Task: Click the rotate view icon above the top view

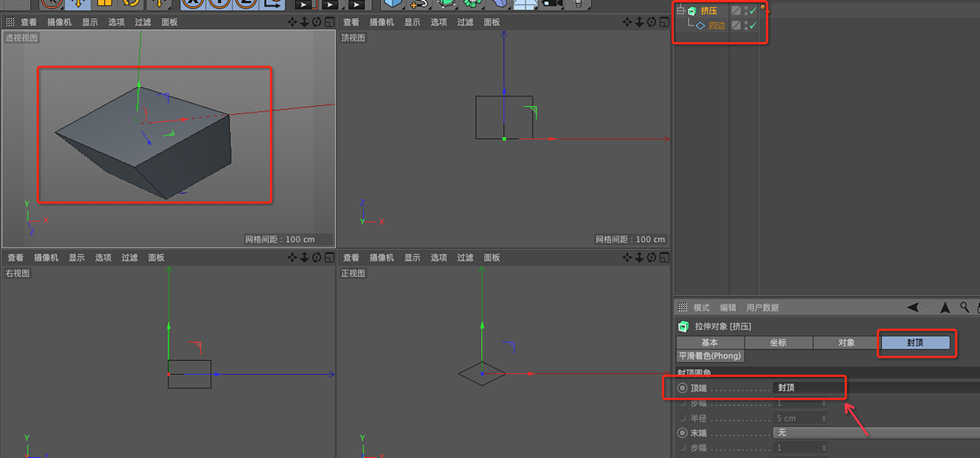Action: 651,23
